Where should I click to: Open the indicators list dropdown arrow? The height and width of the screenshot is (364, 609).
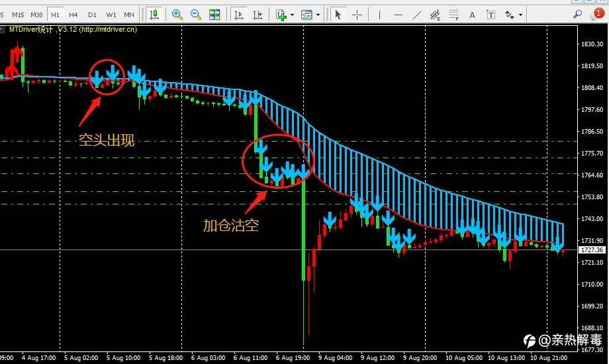pos(292,15)
